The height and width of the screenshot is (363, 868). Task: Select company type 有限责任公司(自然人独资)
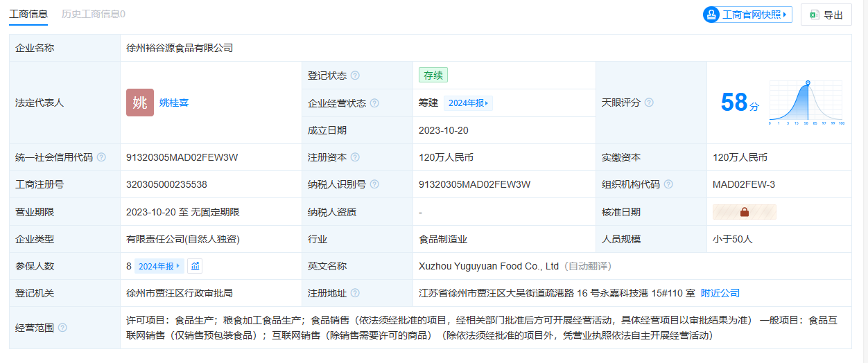pos(183,239)
